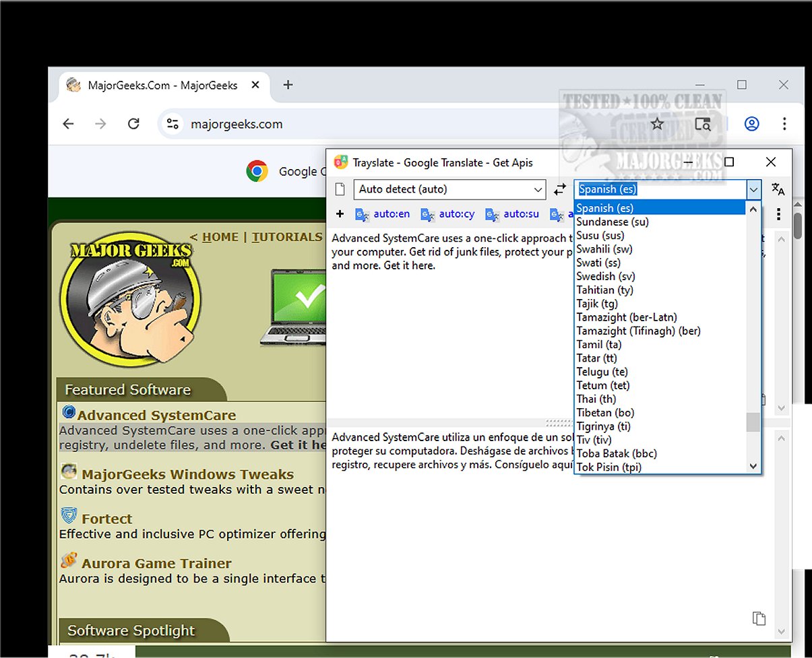Add a language pair with plus icon
The image size is (812, 658).
coord(340,214)
